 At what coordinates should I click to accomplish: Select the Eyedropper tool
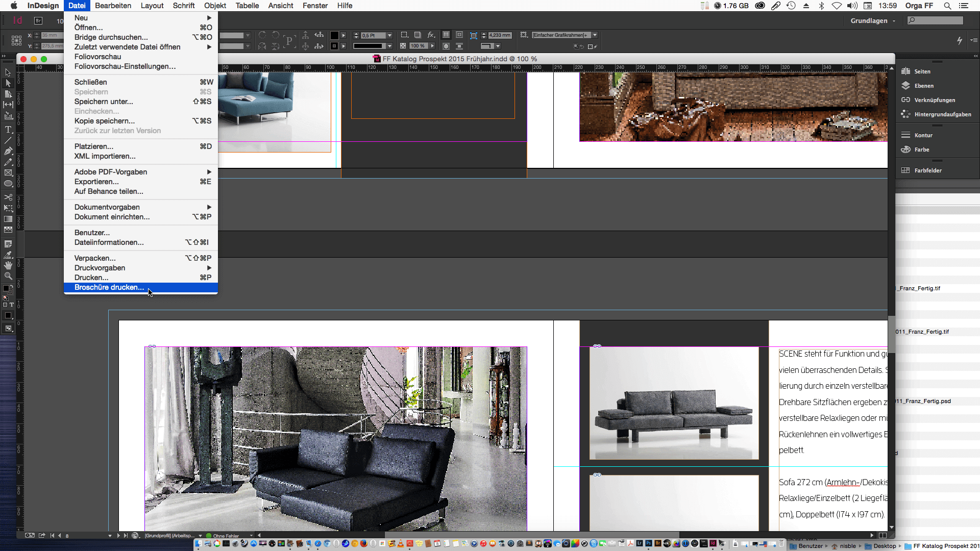[8, 255]
